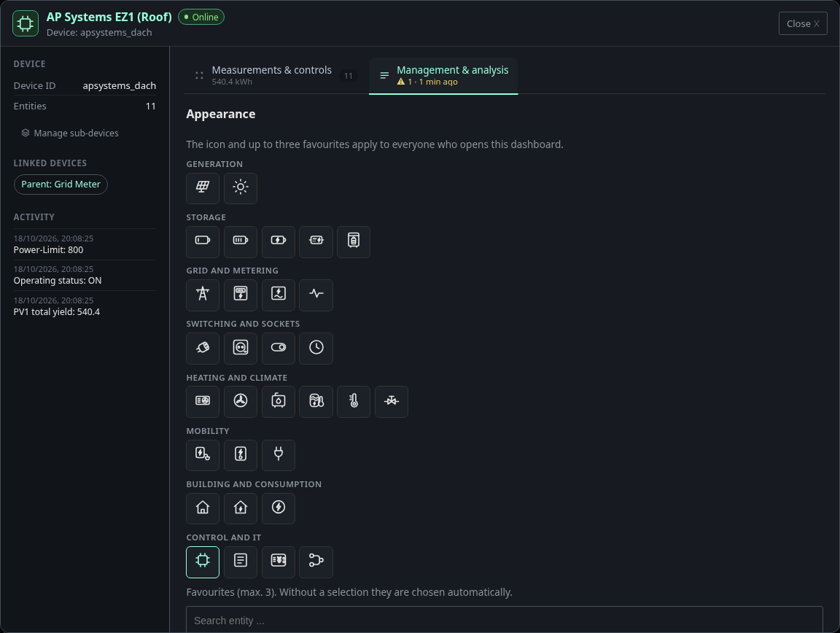Screen dimensions: 840x633
Task: Click the Search entity field
Action: pos(504,620)
